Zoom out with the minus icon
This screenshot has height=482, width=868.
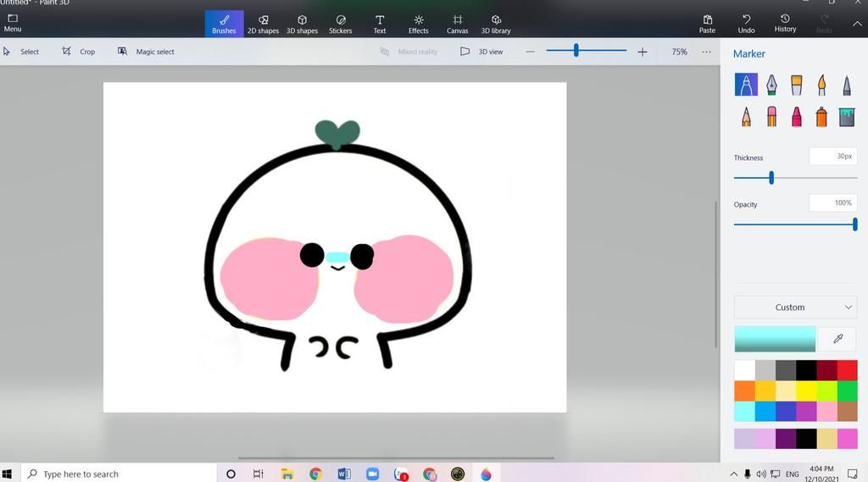530,52
